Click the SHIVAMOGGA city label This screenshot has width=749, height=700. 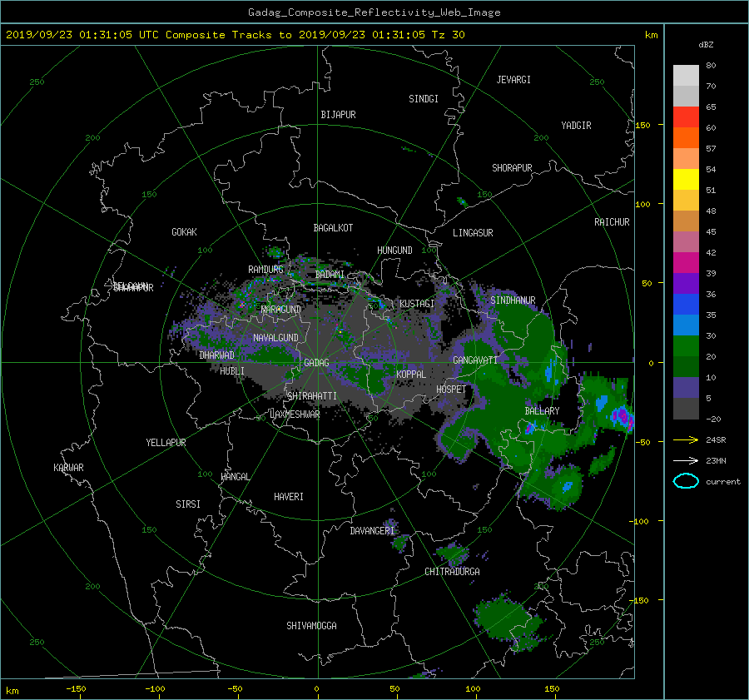(311, 626)
